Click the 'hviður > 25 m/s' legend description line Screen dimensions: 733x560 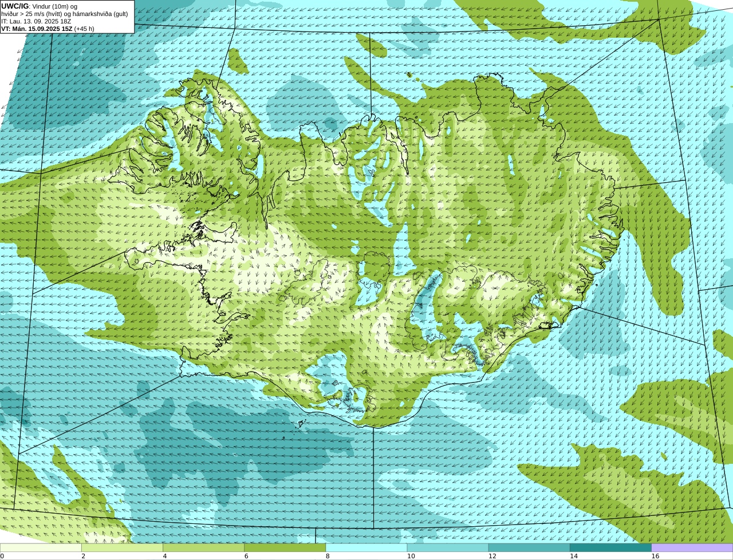65,14
